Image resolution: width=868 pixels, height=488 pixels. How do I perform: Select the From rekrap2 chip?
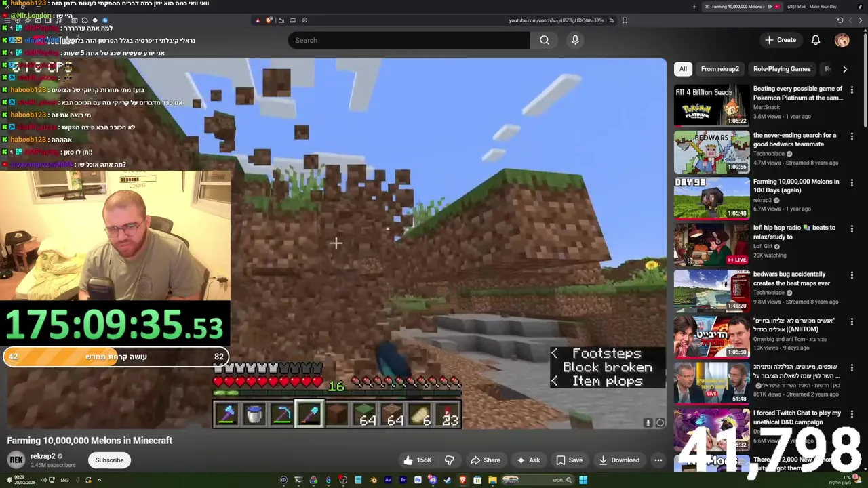point(719,68)
